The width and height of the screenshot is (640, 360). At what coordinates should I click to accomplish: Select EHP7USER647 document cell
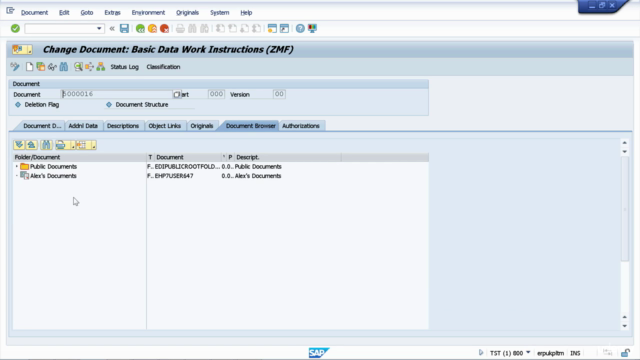point(174,176)
